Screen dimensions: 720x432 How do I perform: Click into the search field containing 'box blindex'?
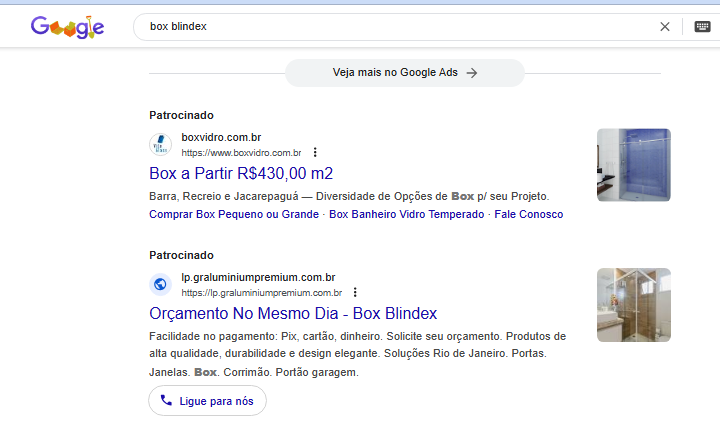pyautogui.click(x=395, y=27)
